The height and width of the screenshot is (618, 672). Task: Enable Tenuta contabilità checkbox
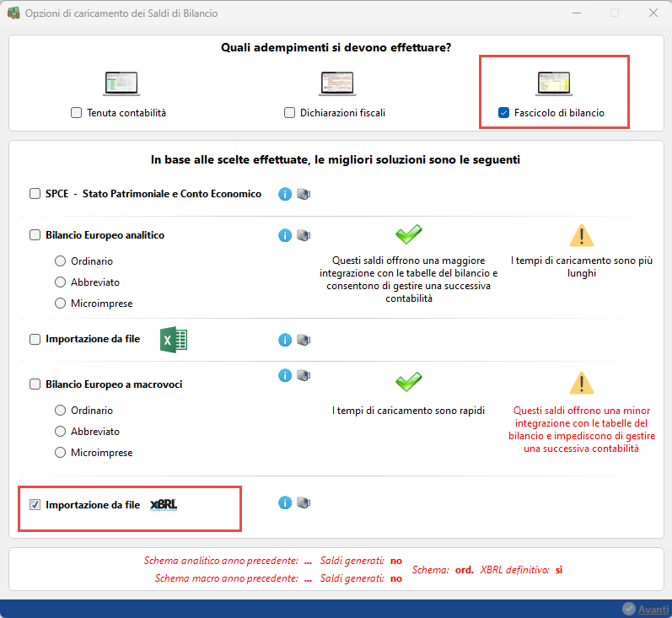(76, 113)
